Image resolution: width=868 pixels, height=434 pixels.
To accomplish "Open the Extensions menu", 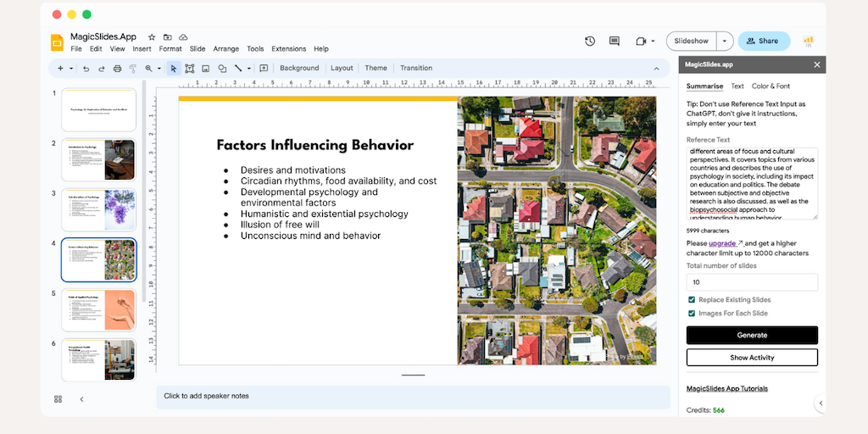I will (x=288, y=49).
